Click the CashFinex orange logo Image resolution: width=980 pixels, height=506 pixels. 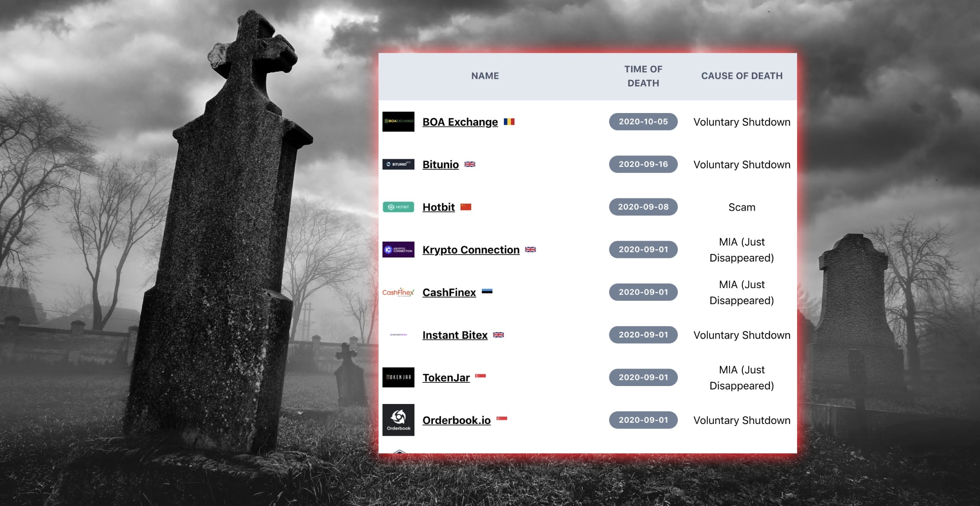click(x=398, y=292)
